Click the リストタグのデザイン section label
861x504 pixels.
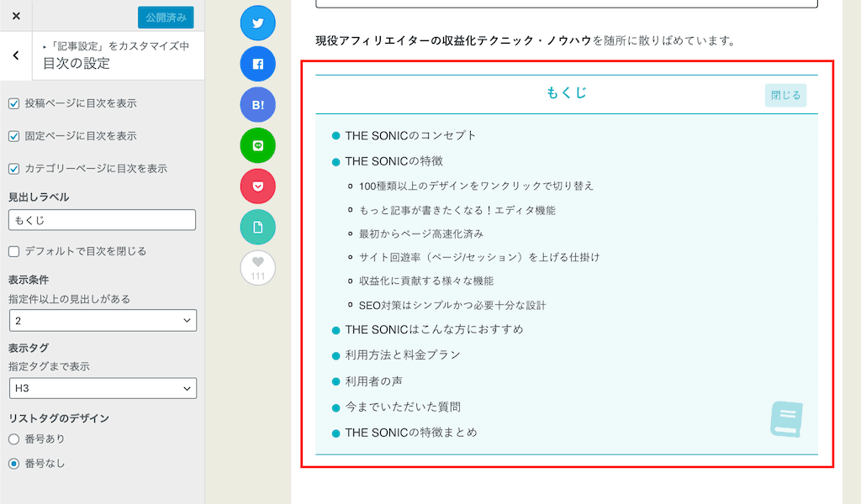[59, 418]
